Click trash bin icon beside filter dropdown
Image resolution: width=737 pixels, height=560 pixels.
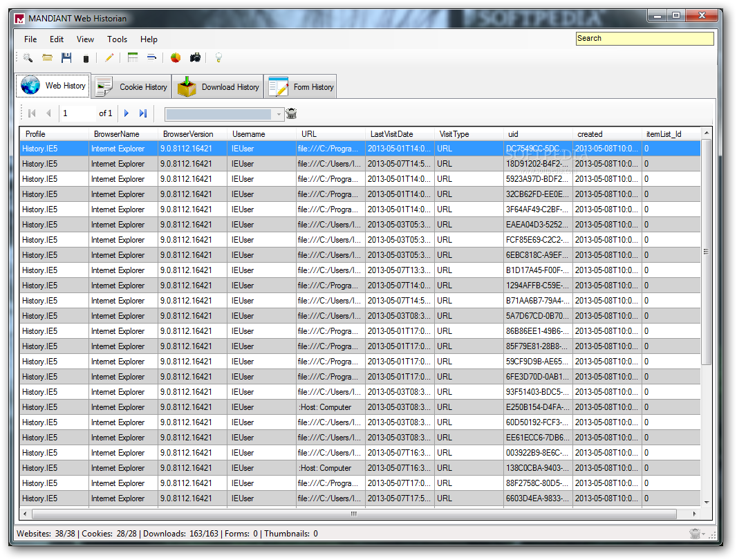pos(292,113)
